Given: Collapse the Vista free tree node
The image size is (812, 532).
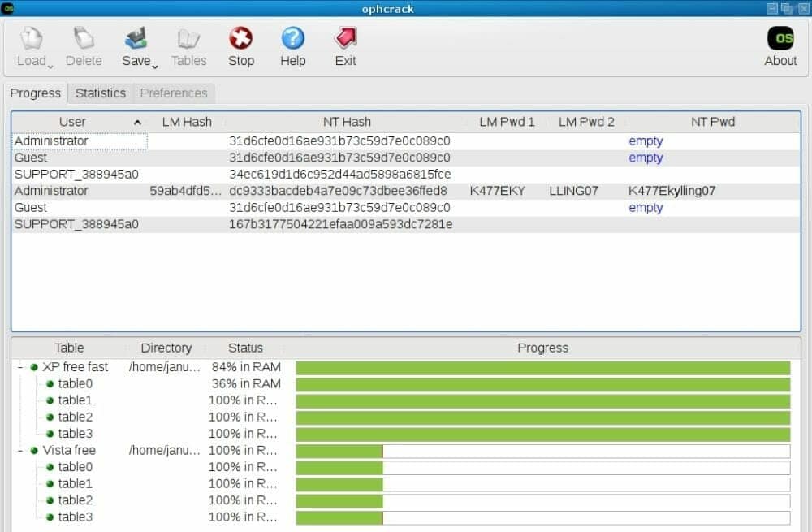Looking at the screenshot, I should (20, 450).
